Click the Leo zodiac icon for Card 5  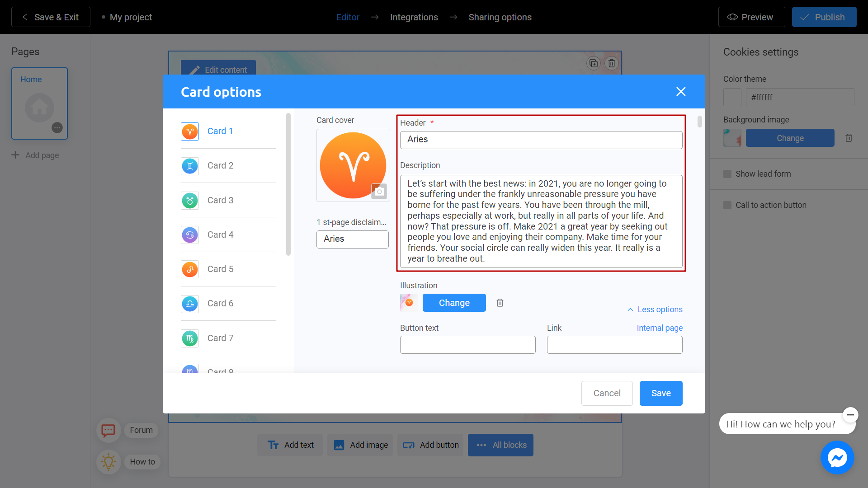(189, 269)
